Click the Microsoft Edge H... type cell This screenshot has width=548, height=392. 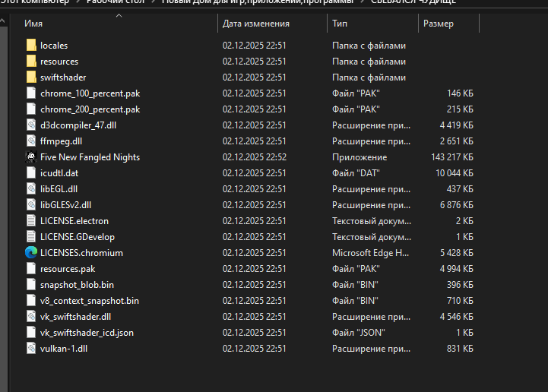pyautogui.click(x=370, y=253)
